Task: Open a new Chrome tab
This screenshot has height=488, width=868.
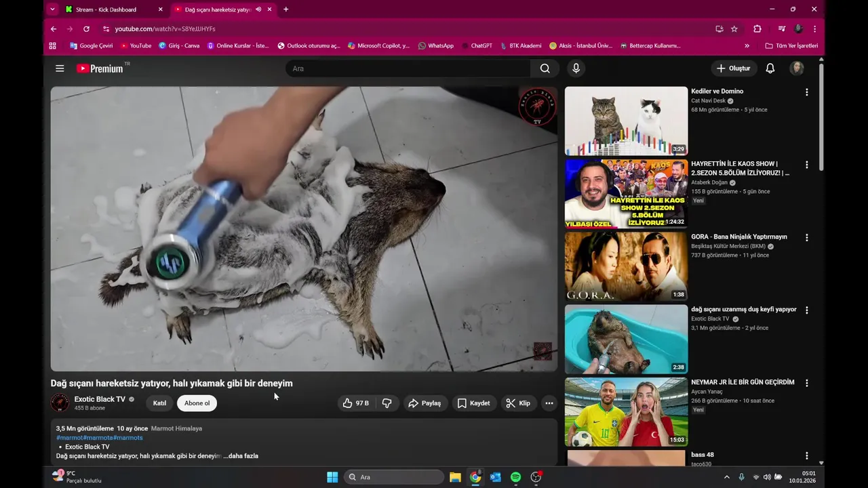Action: tap(285, 9)
